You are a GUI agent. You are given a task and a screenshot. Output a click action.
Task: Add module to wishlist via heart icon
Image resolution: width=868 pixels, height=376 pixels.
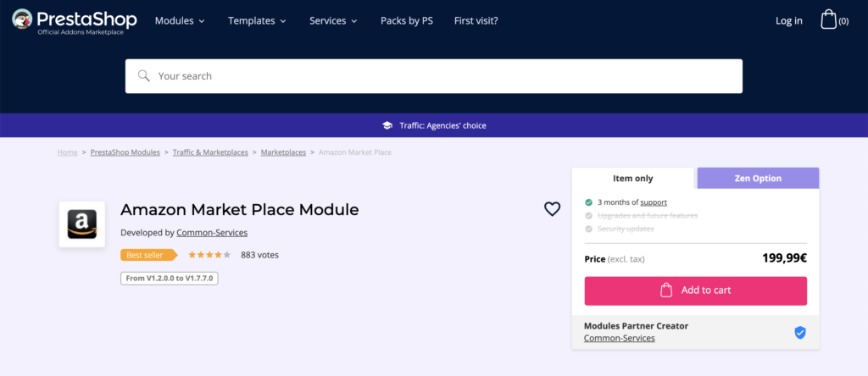[552, 209]
